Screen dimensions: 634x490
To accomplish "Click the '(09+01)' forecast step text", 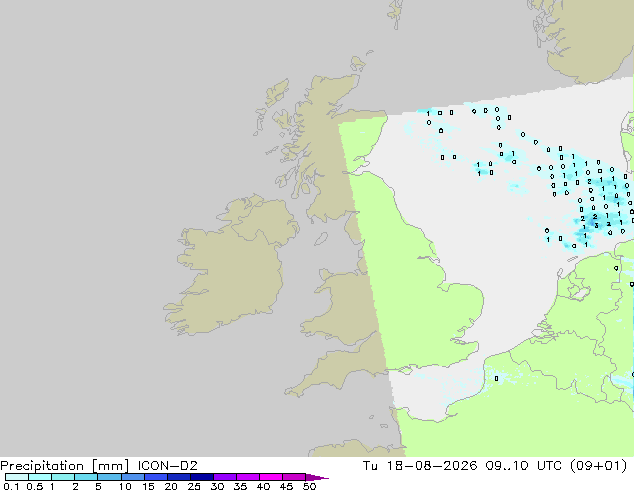I will click(598, 466).
